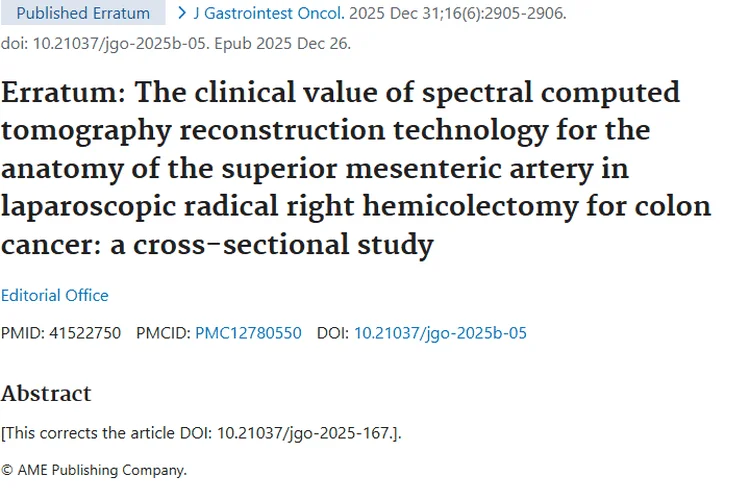The image size is (750, 500).
Task: Click the PMID label
Action: point(22,333)
